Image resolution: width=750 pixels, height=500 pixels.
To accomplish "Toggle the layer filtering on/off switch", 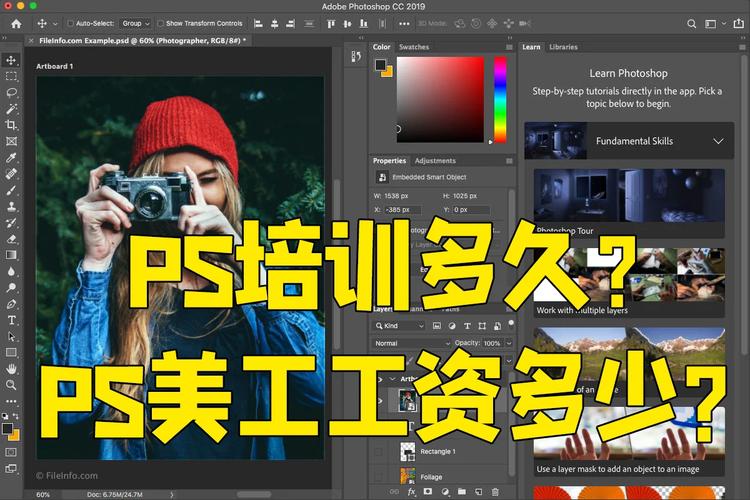I will tap(511, 323).
